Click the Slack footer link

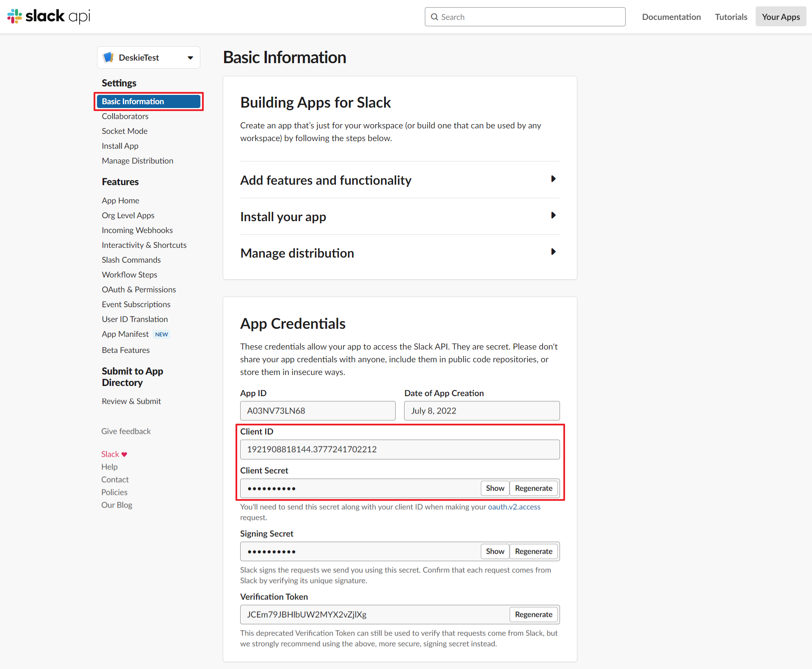110,454
